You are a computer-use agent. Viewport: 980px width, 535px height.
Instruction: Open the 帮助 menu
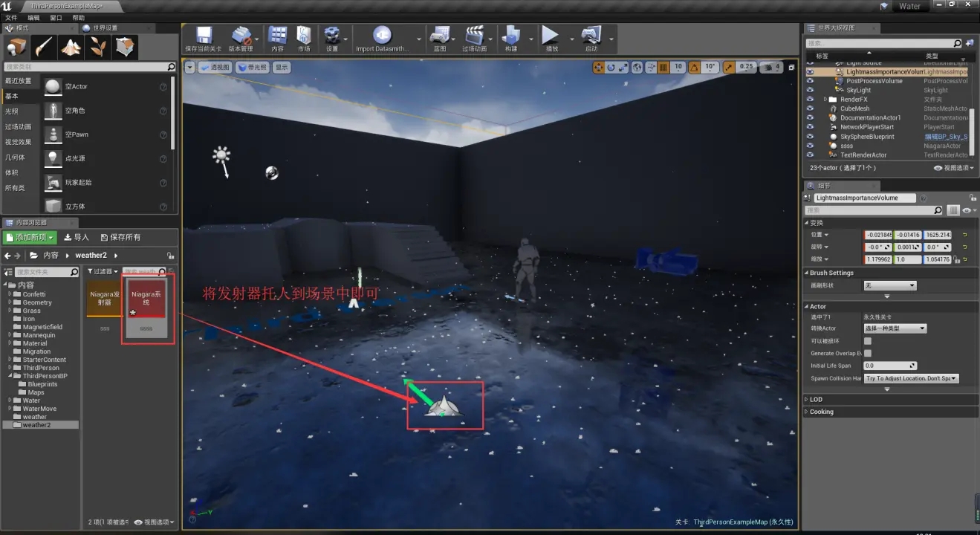coord(79,17)
